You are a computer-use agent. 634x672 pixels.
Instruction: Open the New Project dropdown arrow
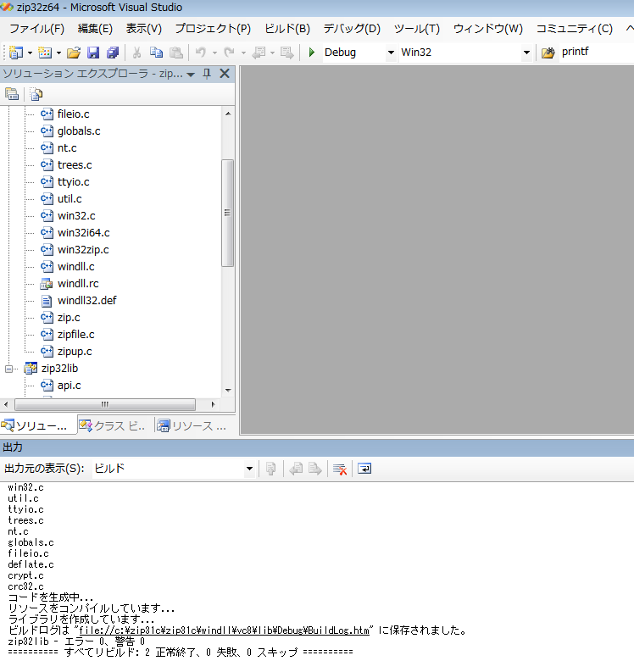click(x=30, y=53)
